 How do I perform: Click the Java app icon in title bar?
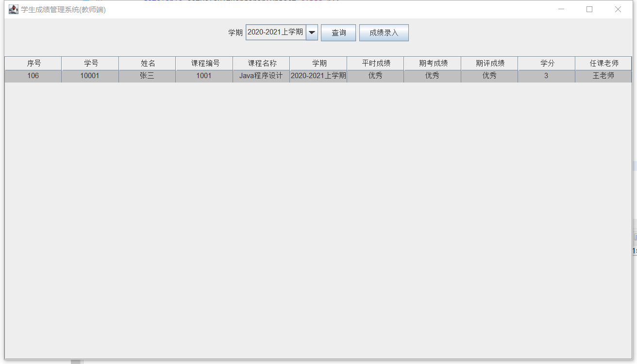coord(14,9)
